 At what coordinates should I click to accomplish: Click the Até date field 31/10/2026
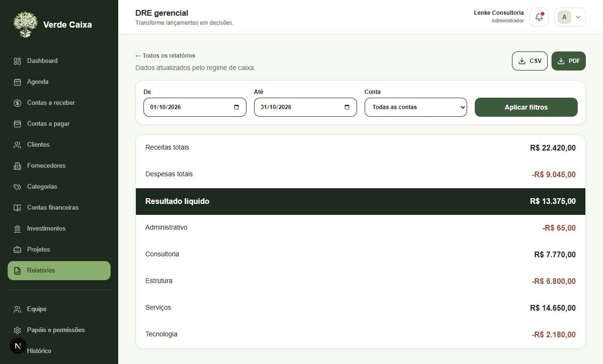306,107
